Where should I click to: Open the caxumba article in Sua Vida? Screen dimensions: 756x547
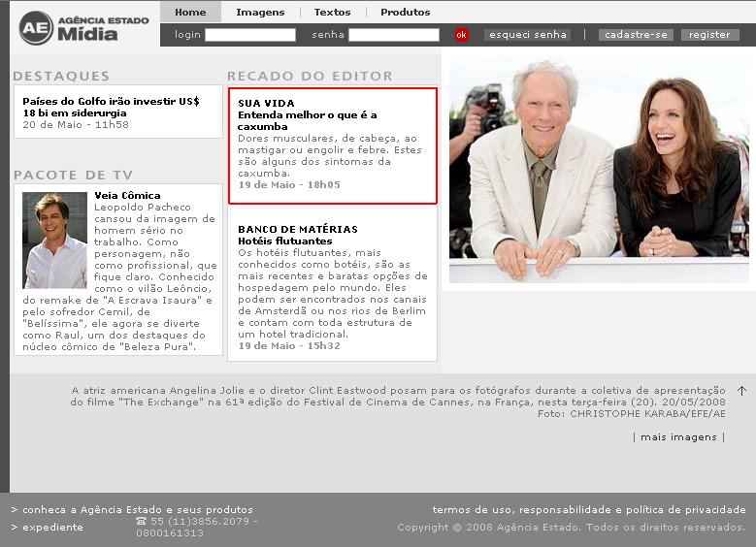pos(307,120)
